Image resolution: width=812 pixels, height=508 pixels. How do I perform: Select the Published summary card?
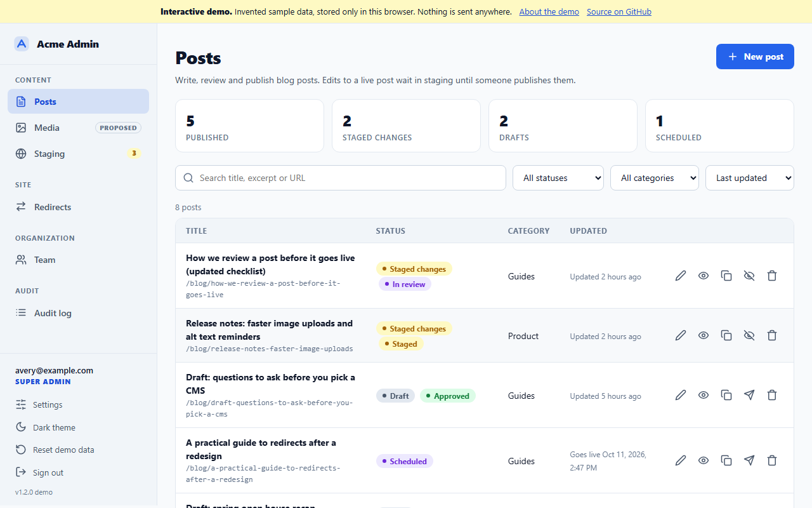pos(249,126)
